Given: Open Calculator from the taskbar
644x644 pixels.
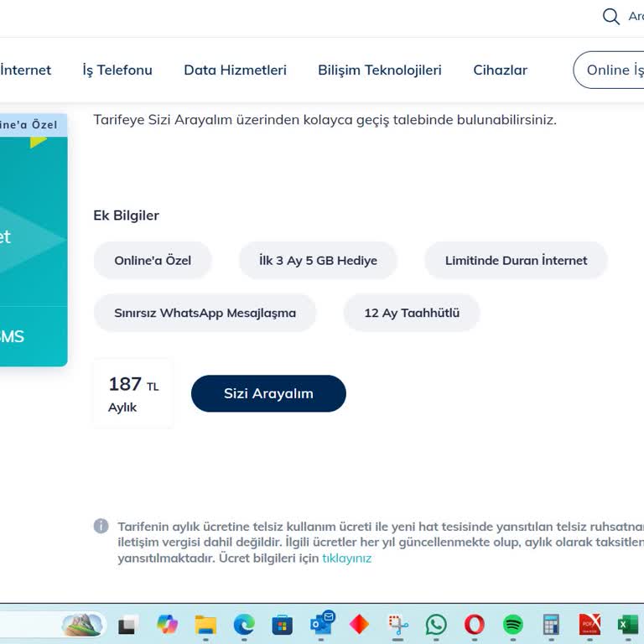Looking at the screenshot, I should [551, 625].
